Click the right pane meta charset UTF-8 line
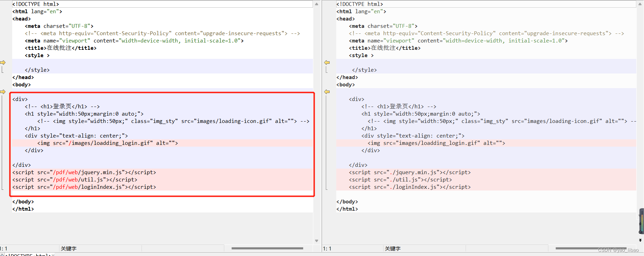644x256 pixels. (x=383, y=26)
